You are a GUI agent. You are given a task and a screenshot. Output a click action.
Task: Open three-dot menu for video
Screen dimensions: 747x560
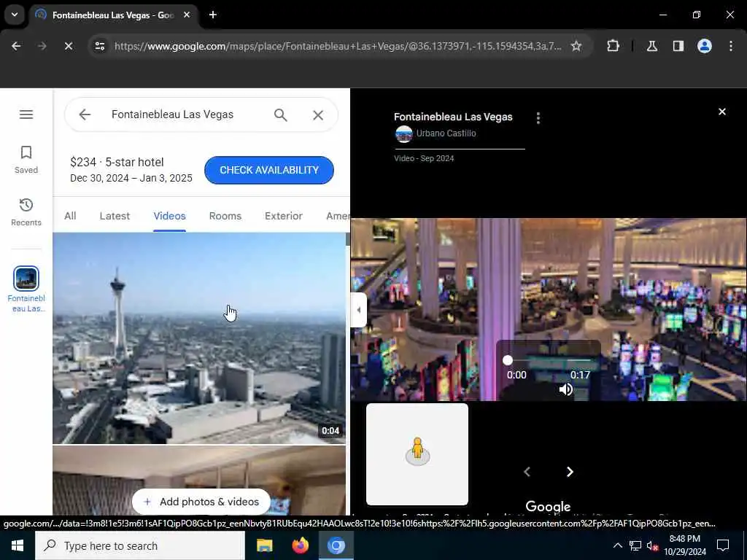coord(538,118)
